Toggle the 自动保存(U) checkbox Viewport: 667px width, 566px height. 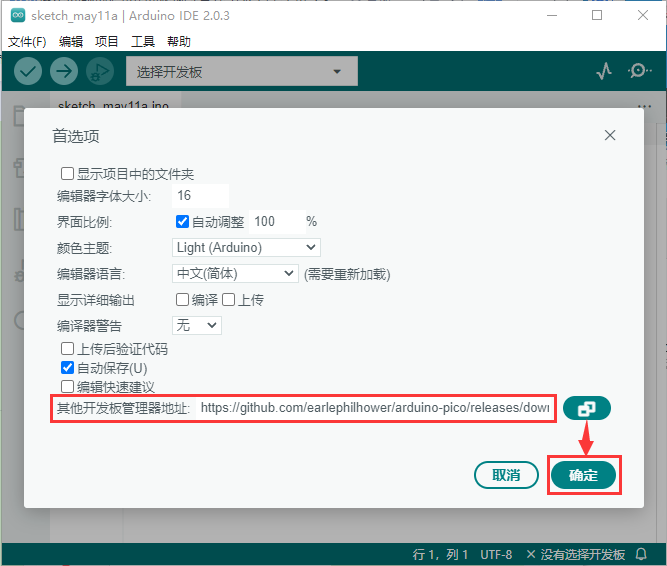tap(67, 367)
